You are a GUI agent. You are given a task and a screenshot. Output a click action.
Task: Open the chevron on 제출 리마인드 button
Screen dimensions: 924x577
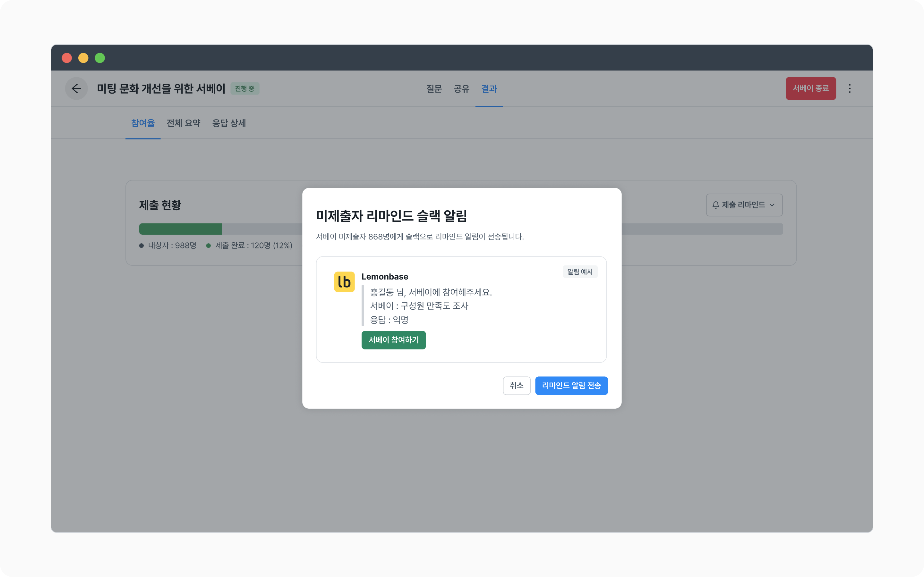[x=773, y=205]
